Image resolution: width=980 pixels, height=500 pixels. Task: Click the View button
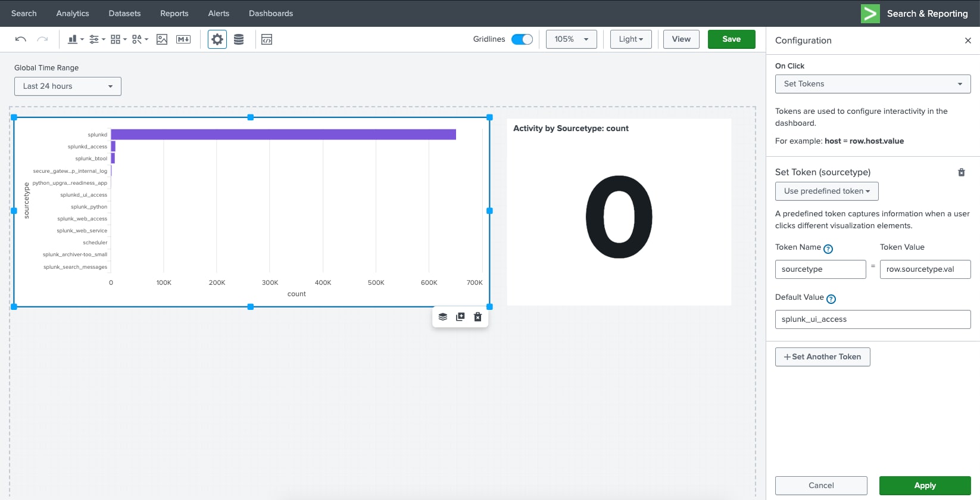pos(681,39)
